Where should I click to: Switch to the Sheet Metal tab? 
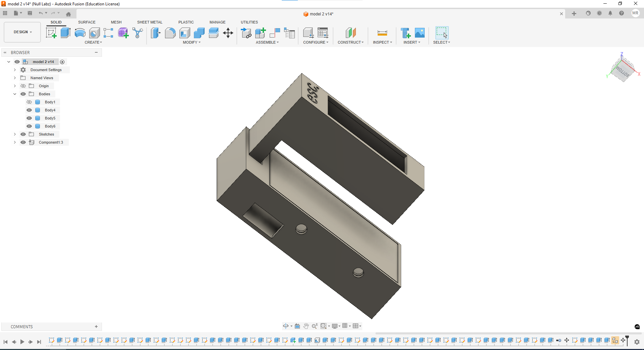(x=150, y=22)
